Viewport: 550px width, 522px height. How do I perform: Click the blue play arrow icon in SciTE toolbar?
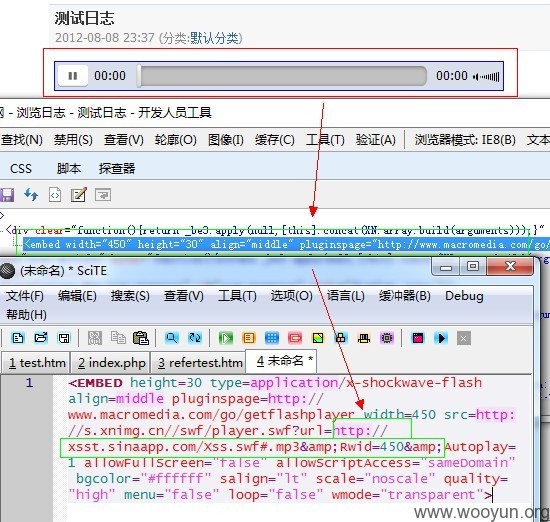441,338
